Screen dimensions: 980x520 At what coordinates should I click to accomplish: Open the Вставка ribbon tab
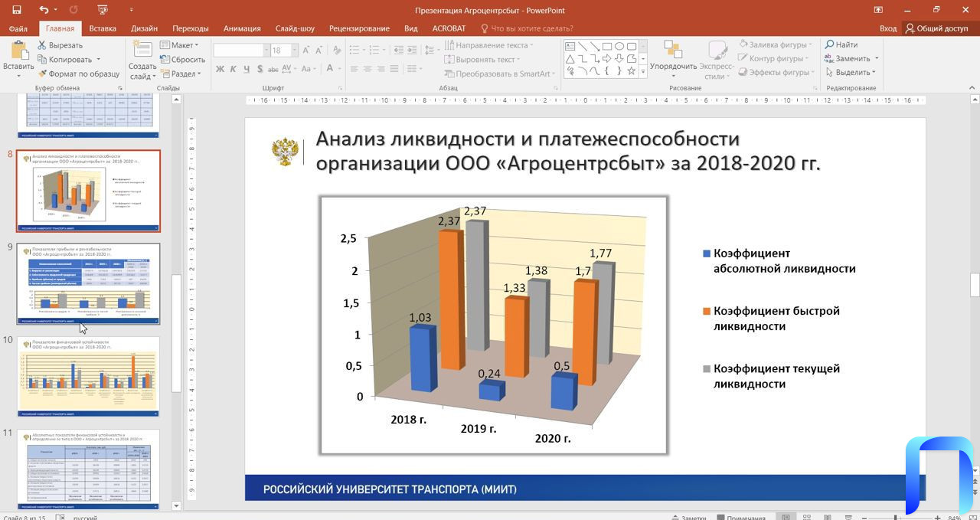(x=103, y=28)
